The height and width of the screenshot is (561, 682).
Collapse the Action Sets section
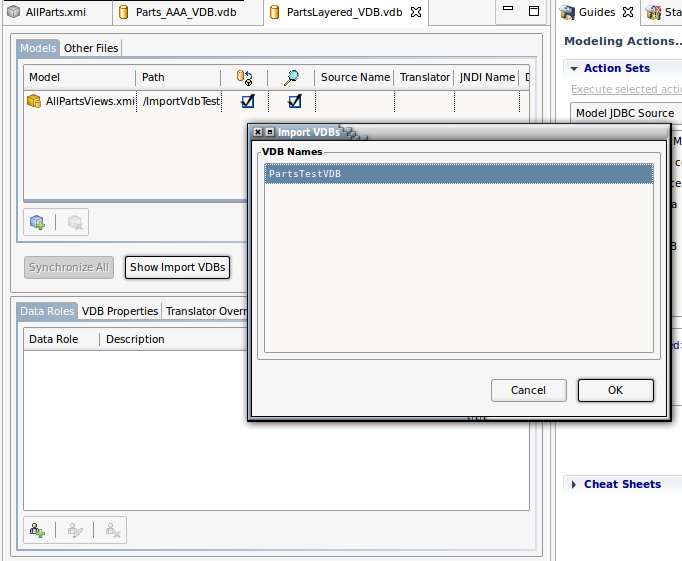click(574, 68)
